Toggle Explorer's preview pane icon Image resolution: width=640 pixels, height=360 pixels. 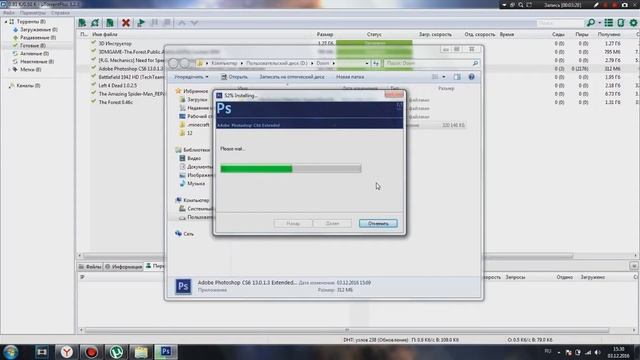click(457, 77)
